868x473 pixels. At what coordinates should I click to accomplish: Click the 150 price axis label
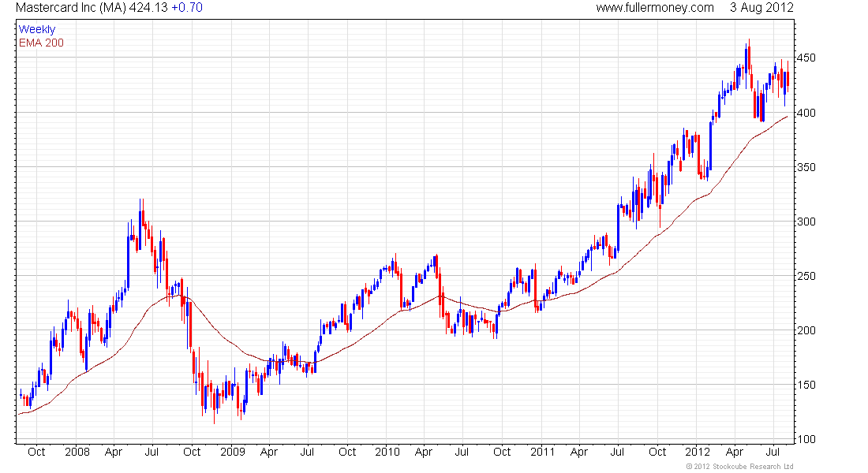click(806, 385)
